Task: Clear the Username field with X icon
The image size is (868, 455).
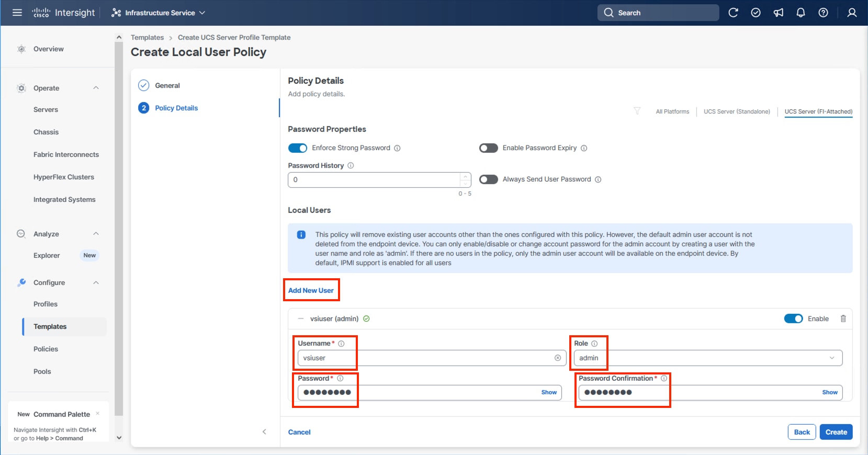Action: (x=558, y=358)
